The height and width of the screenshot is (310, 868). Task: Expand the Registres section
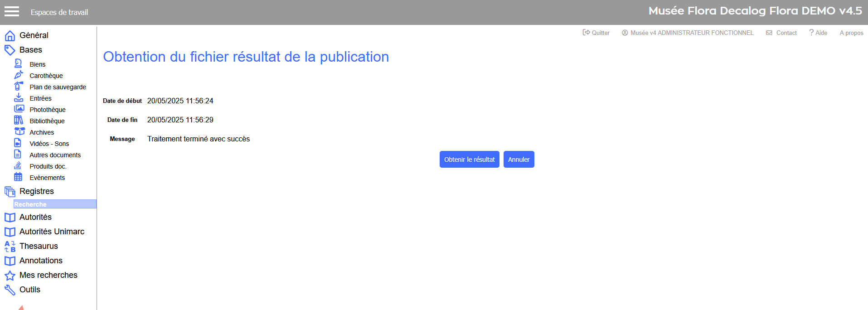[36, 191]
